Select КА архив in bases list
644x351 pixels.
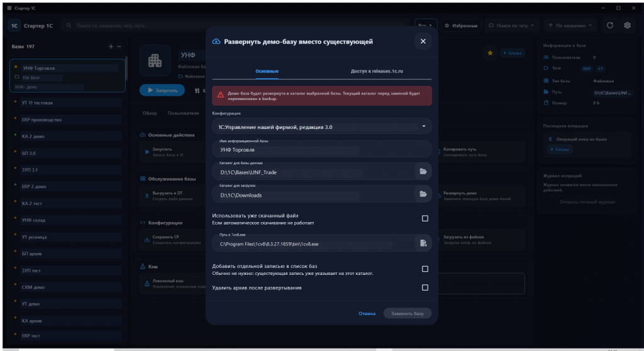(67, 321)
